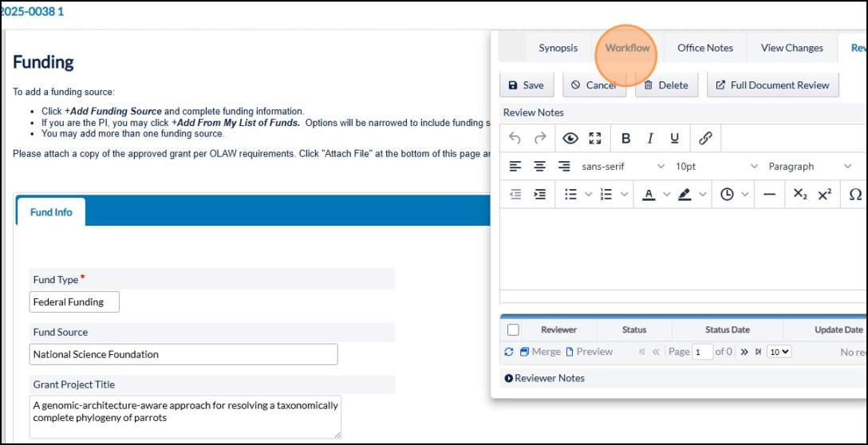Apply the highlight background color
The width and height of the screenshot is (868, 445).
(x=685, y=195)
